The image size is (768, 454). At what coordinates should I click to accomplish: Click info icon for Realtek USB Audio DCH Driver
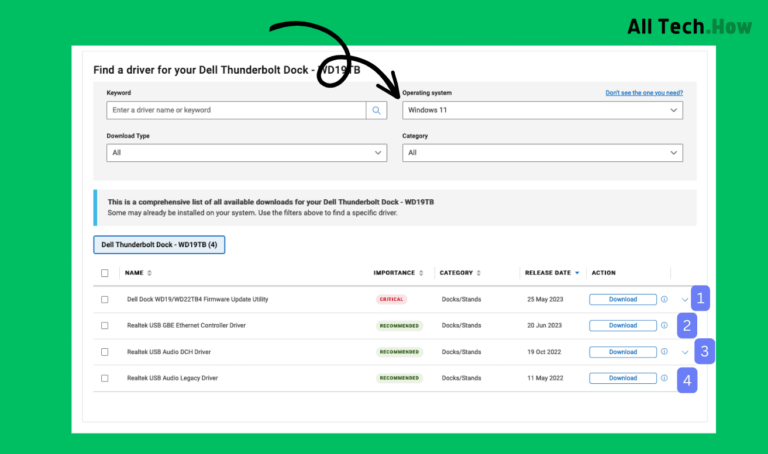tap(664, 352)
